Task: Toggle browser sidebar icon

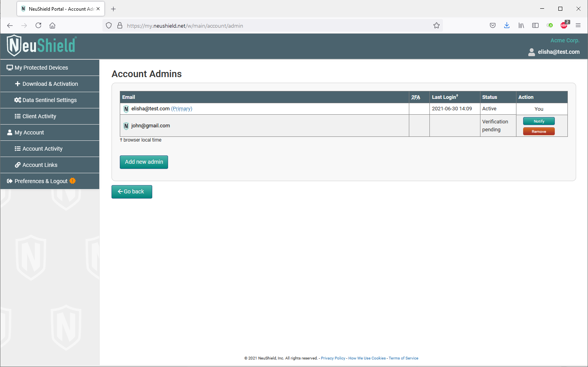Action: tap(535, 26)
